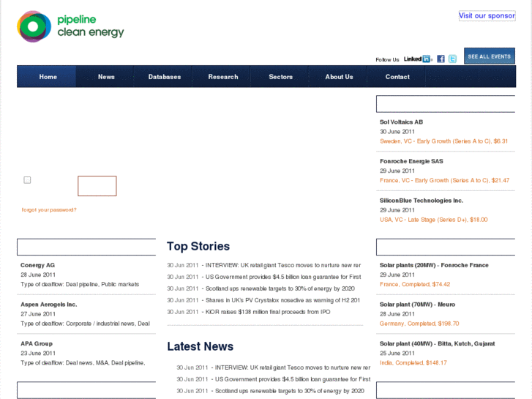Open the Sectors menu item
The width and height of the screenshot is (532, 399).
280,77
